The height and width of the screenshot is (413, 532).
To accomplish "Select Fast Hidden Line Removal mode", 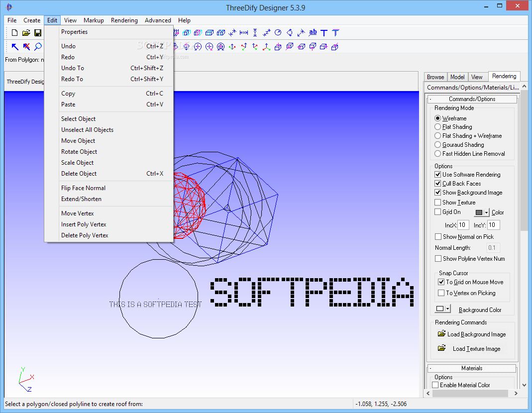I will pyautogui.click(x=437, y=153).
